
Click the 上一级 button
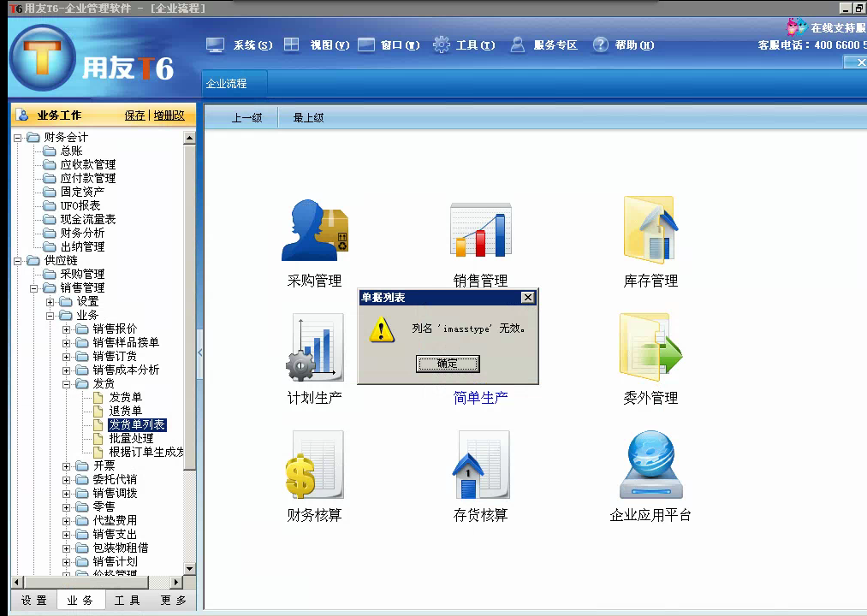[246, 118]
